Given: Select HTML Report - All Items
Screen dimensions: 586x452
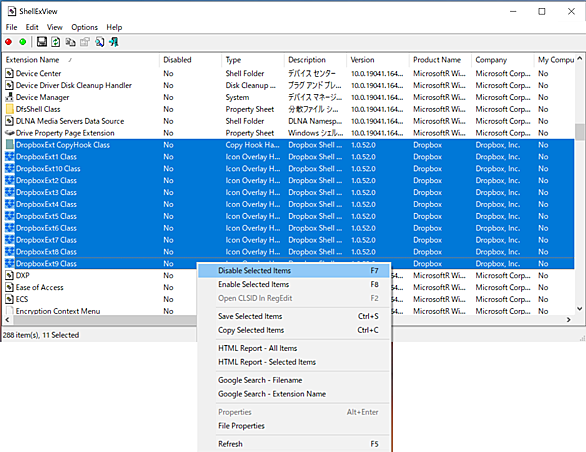Looking at the screenshot, I should [x=294, y=348].
